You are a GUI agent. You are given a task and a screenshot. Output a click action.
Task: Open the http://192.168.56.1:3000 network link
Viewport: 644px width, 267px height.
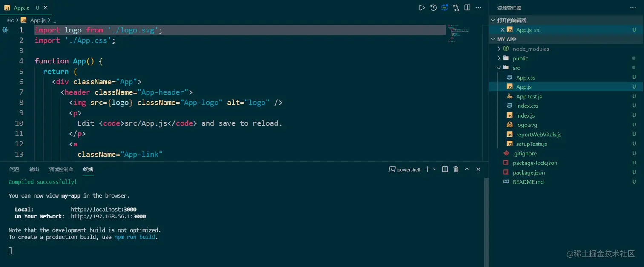[108, 216]
